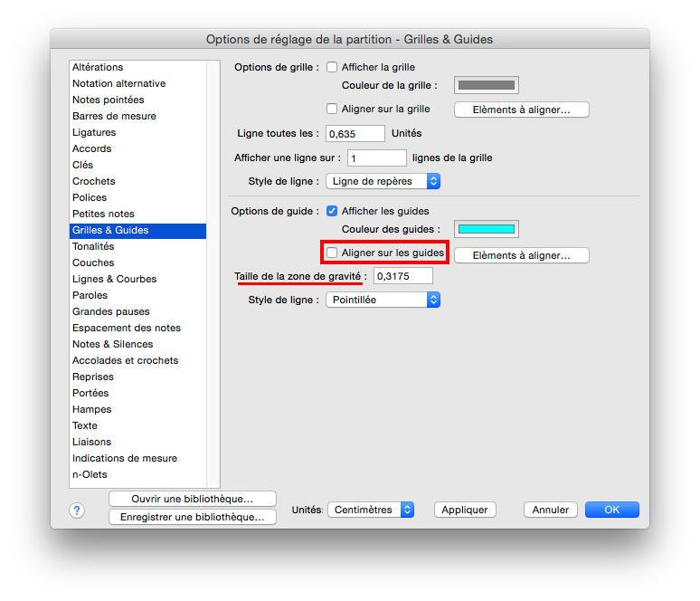Screen dimensions: 700x601
Task: Click the Appliquer button
Action: click(x=465, y=510)
